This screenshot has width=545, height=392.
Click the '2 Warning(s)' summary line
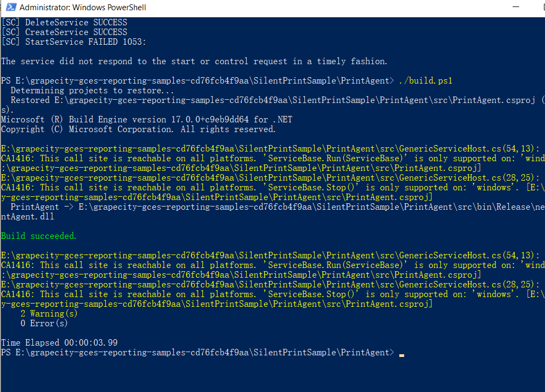coord(49,314)
